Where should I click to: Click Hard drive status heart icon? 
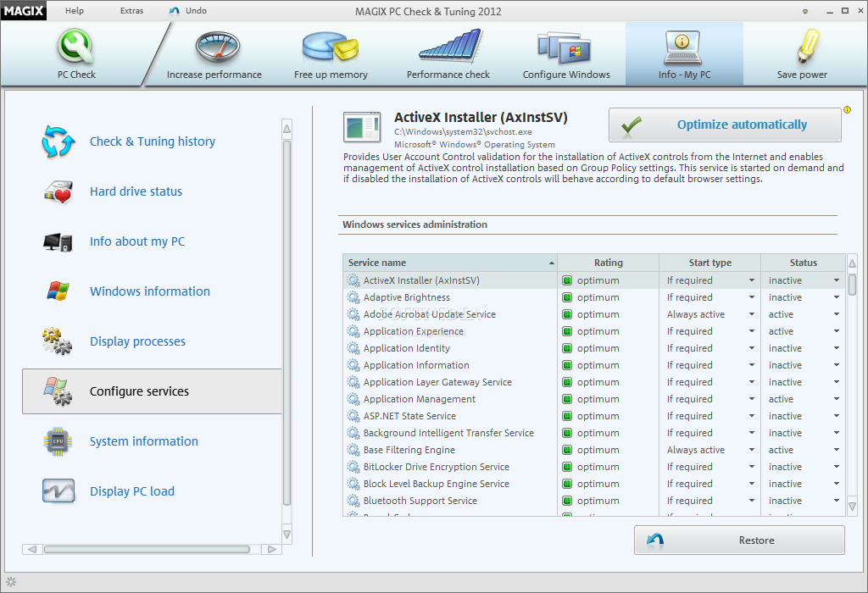58,192
